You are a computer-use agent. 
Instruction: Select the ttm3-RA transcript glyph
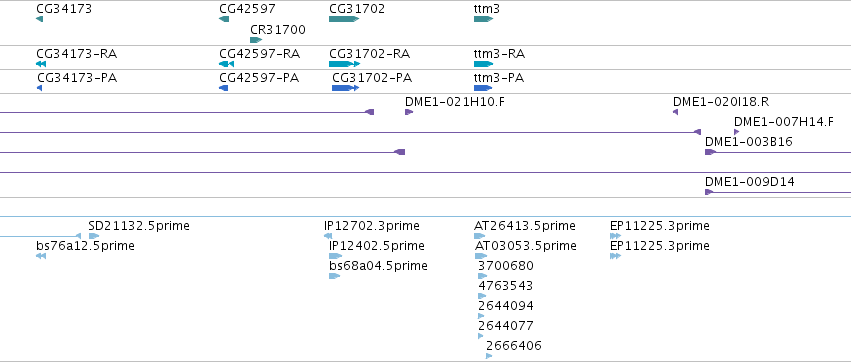(x=484, y=64)
